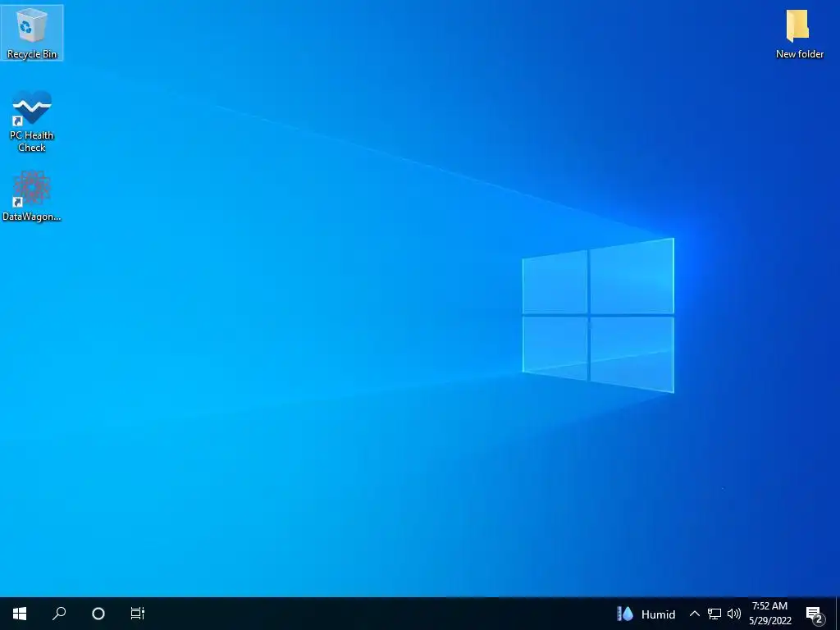Open taskbar Search magnifier
840x630 pixels.
pyautogui.click(x=59, y=614)
